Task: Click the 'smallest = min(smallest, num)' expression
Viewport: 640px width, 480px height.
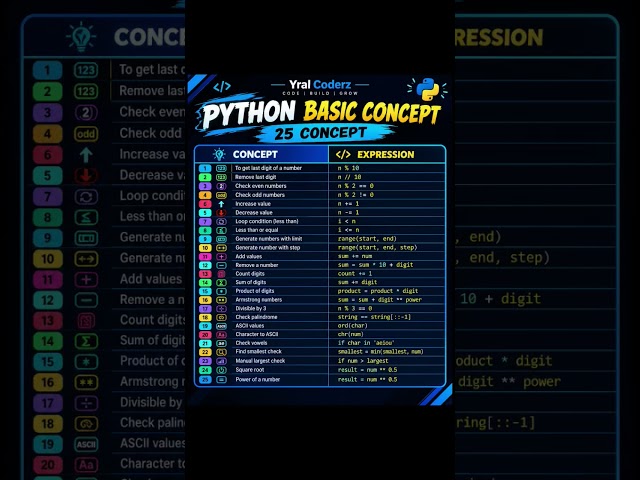Action: point(380,352)
